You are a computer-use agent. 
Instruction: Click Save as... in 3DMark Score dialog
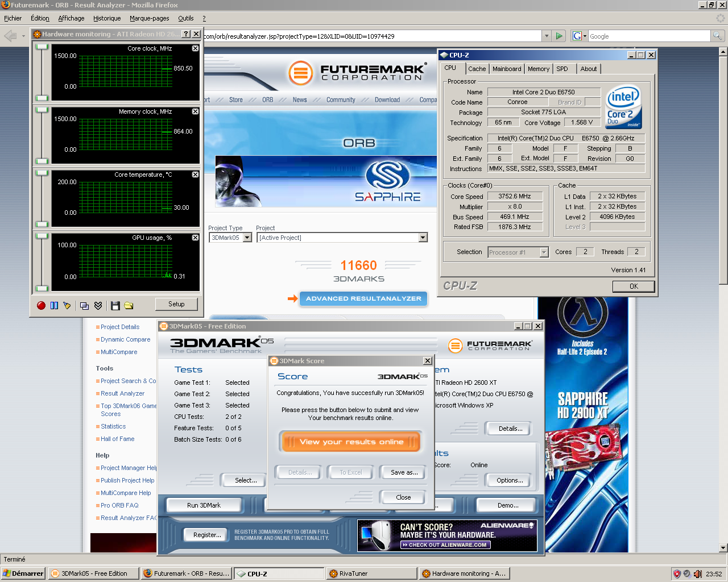[404, 472]
